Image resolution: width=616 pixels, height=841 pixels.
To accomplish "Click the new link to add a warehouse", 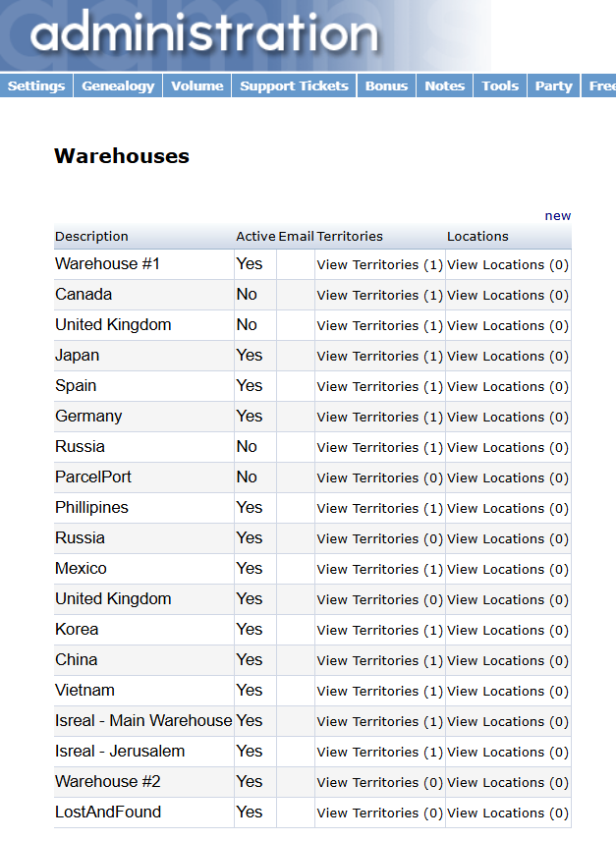I will tap(558, 215).
